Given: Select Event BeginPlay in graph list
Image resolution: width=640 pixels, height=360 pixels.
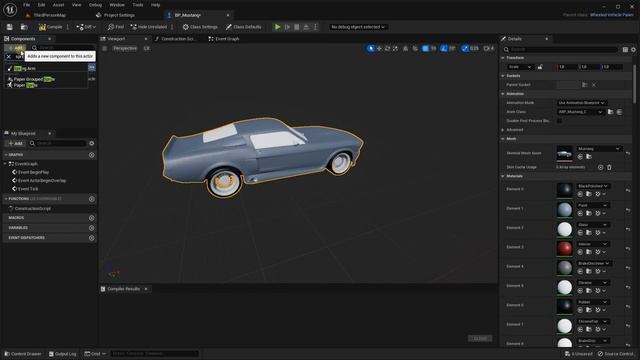Looking at the screenshot, I should (33, 172).
